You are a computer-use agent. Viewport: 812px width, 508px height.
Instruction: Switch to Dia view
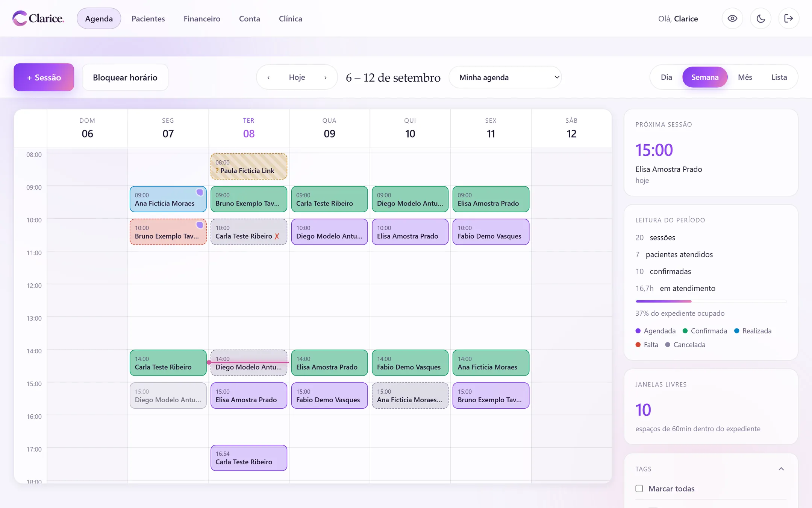(667, 77)
